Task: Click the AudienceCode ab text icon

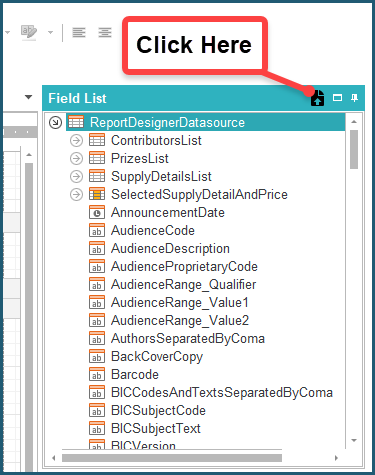Action: (97, 230)
